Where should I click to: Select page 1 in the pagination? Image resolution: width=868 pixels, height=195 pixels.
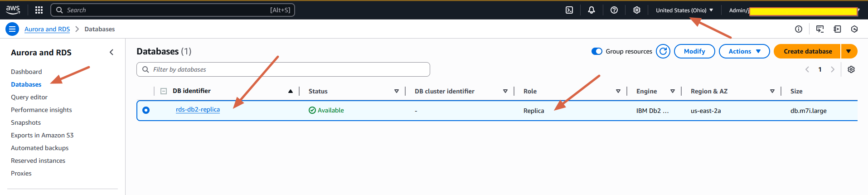(x=820, y=69)
